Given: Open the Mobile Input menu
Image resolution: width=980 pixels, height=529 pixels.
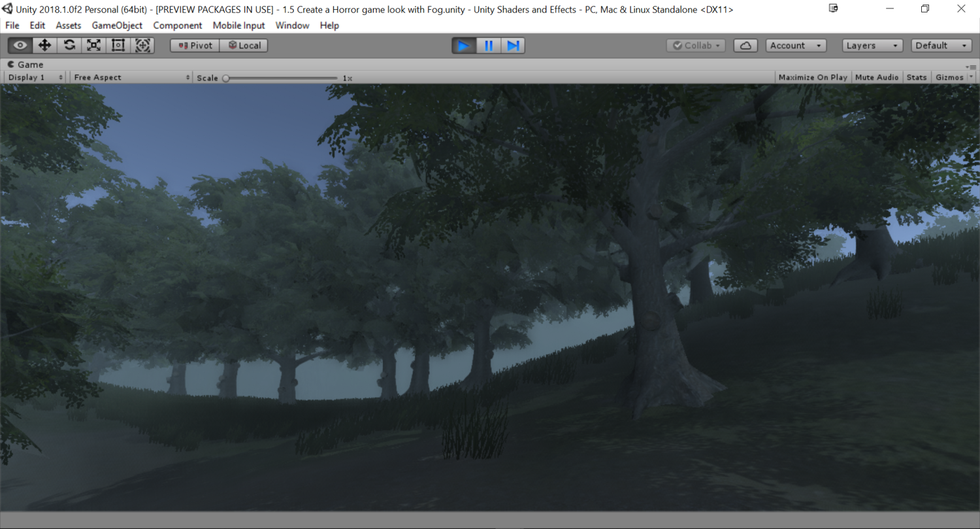Looking at the screenshot, I should pos(239,26).
